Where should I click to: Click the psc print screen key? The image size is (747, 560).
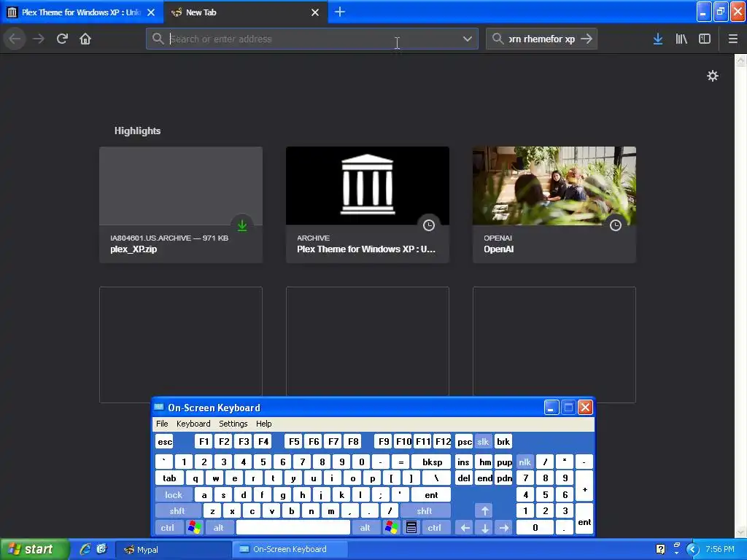pyautogui.click(x=465, y=441)
